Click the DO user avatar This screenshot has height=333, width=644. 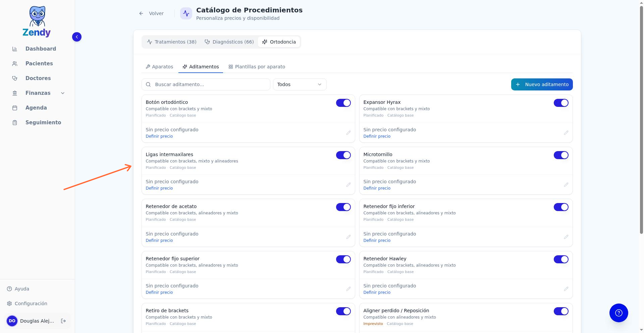point(12,321)
